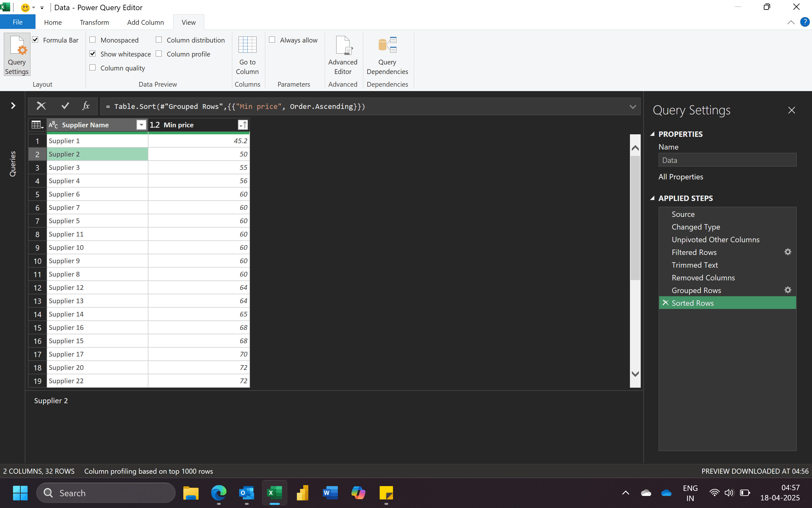The height and width of the screenshot is (508, 812).
Task: Open Sticky Notes from taskbar
Action: pos(386,493)
